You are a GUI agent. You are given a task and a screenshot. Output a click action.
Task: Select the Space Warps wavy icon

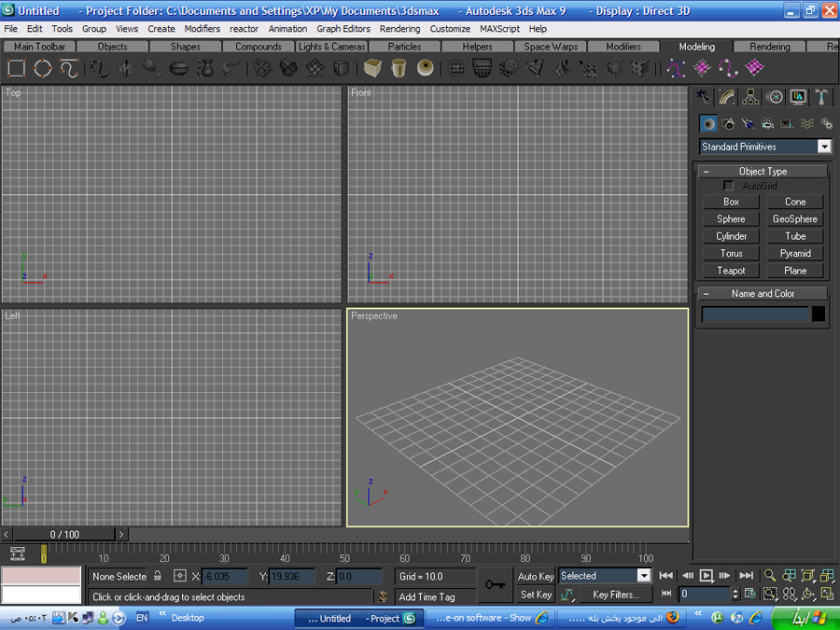(806, 124)
